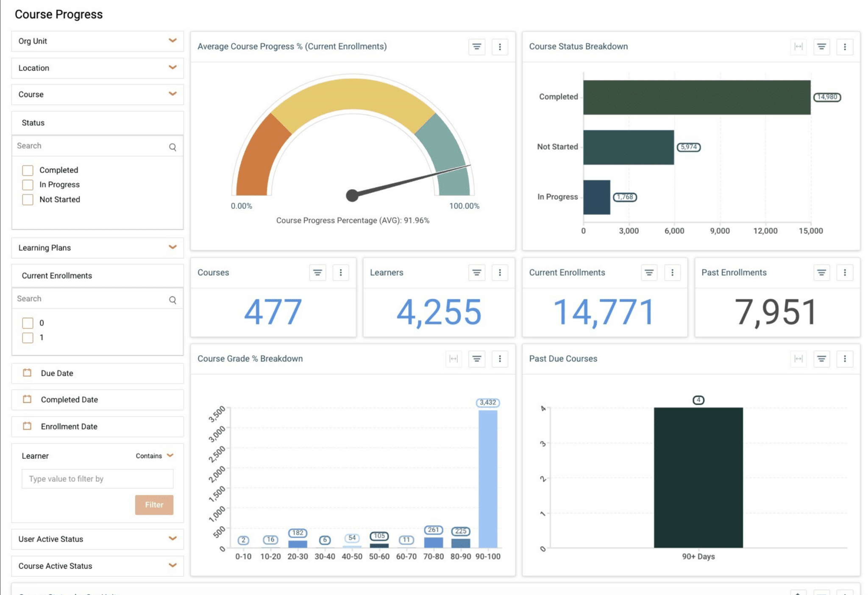Screen dimensions: 868x595
Task: Click the Completed Date filter field
Action: tap(97, 399)
